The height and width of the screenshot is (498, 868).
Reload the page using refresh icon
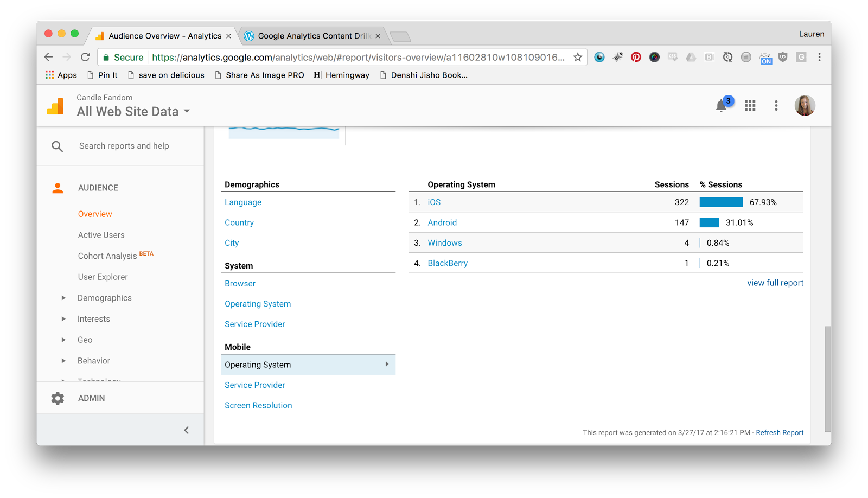(85, 57)
